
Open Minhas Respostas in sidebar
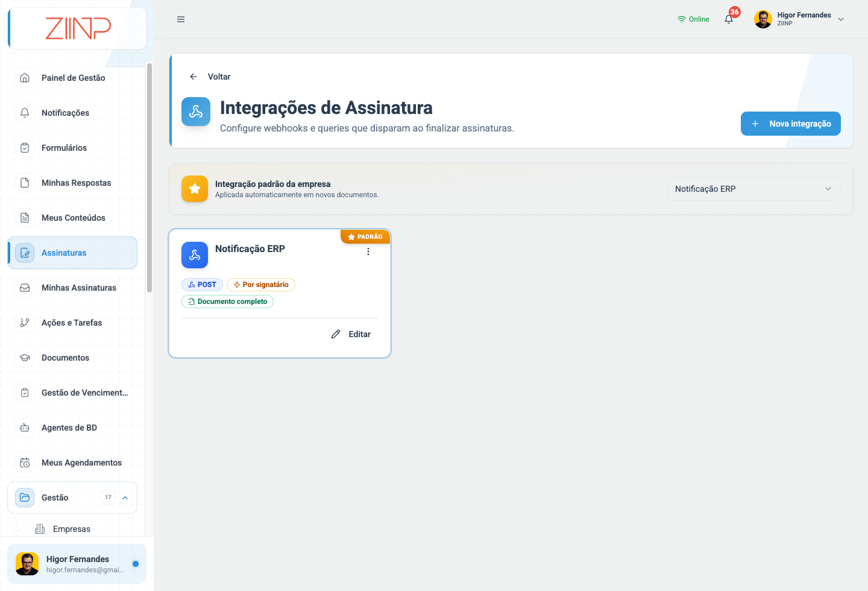[x=72, y=183]
